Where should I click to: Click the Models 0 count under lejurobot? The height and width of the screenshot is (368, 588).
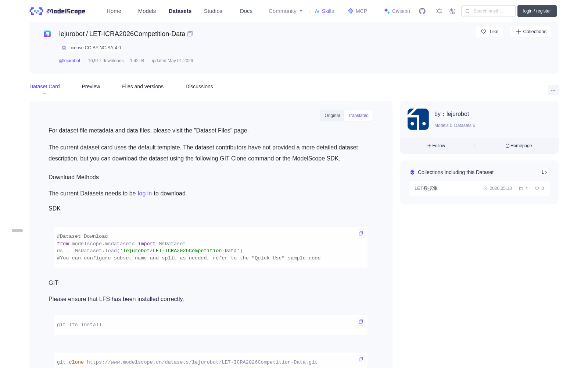(443, 125)
